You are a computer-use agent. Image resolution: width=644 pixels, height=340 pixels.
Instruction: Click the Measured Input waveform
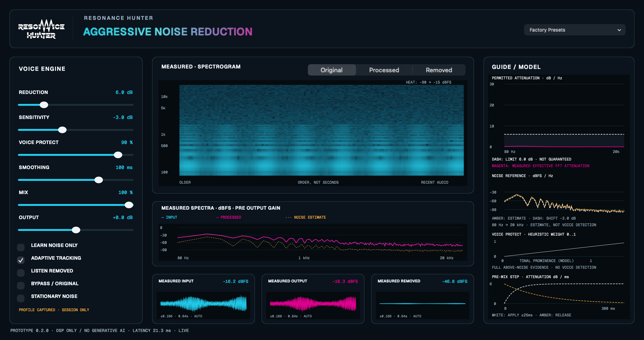203,303
